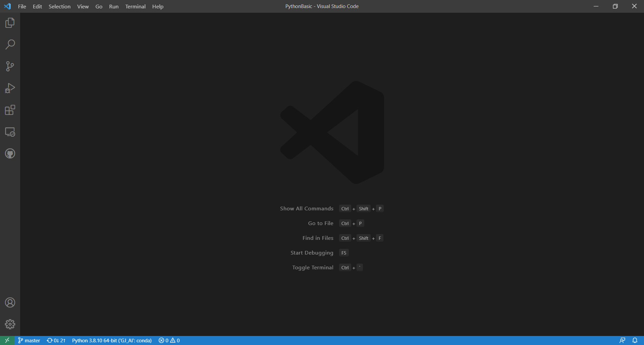Open the Source Control view
Image resolution: width=644 pixels, height=345 pixels.
(x=10, y=66)
